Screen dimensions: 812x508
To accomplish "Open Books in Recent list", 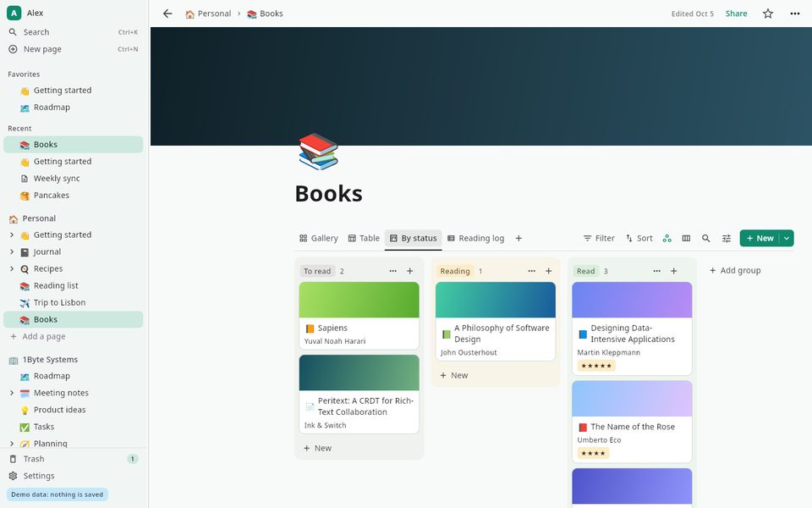I will [x=73, y=145].
